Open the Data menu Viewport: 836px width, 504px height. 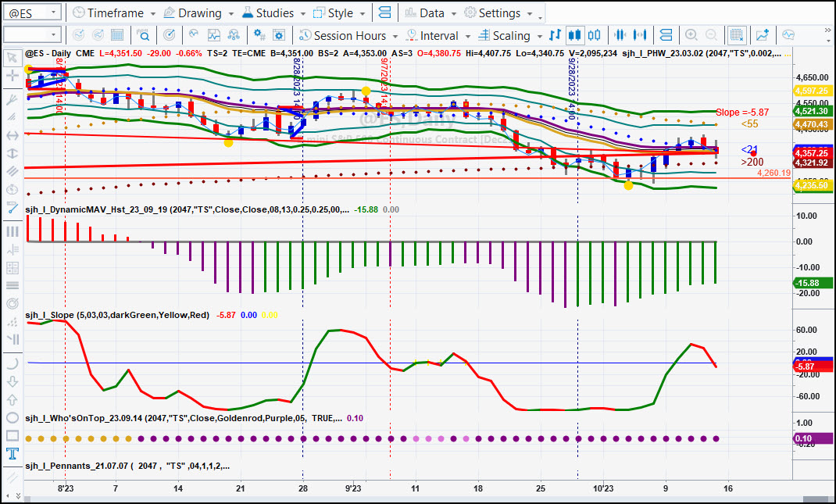coord(425,13)
